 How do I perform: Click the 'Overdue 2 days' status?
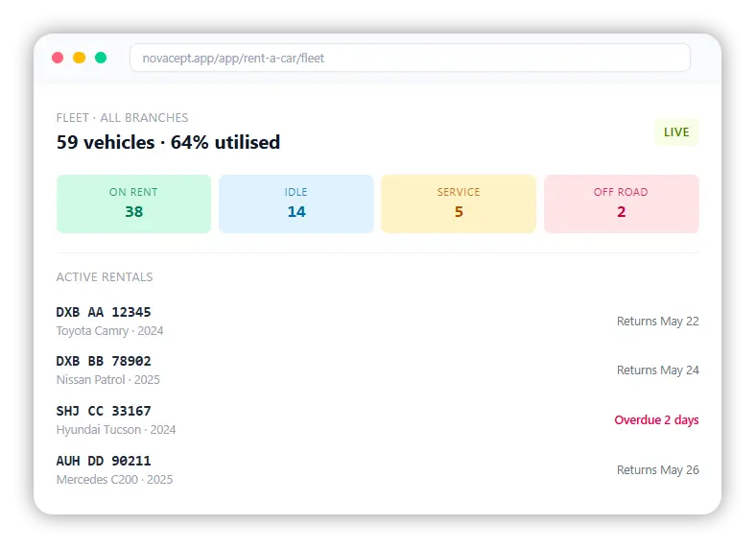656,420
